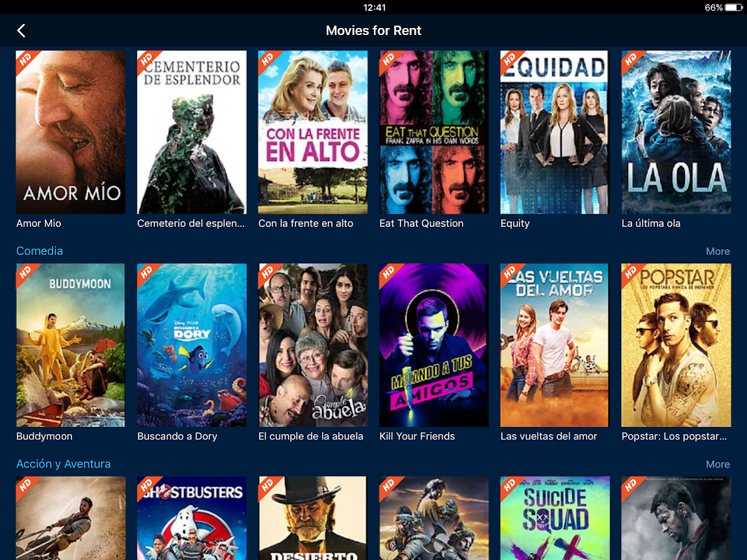Image resolution: width=747 pixels, height=560 pixels.
Task: Click 'El cumple de la abuela' title
Action: [x=311, y=436]
